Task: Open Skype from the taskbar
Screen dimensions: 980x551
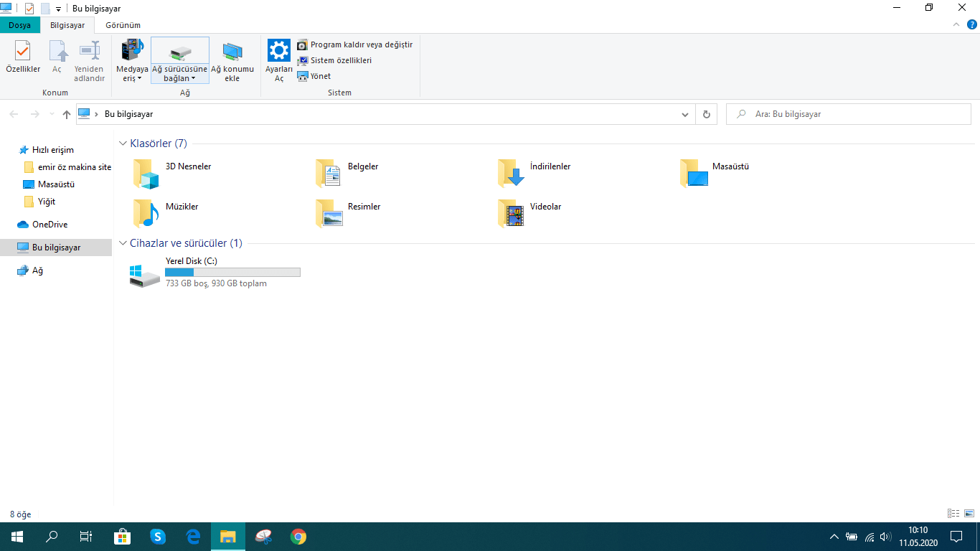Action: click(x=158, y=536)
